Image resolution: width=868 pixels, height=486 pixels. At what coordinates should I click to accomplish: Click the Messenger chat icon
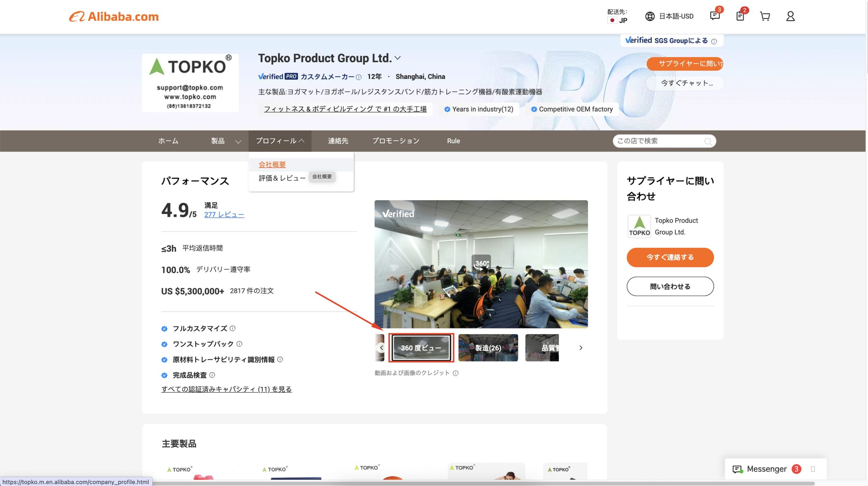tap(737, 469)
